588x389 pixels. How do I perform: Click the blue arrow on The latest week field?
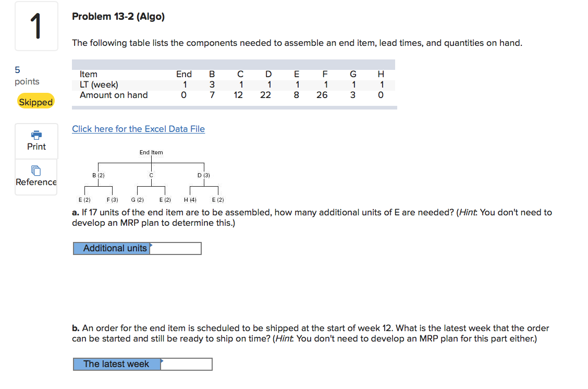tap(162, 361)
